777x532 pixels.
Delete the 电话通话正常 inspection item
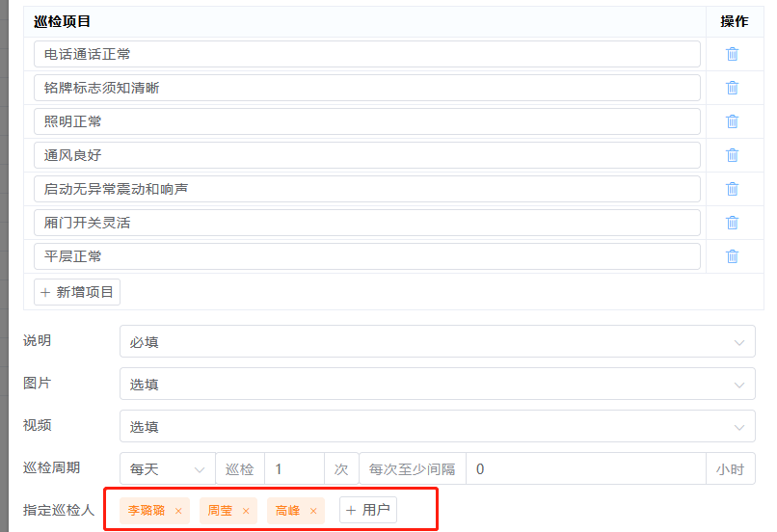pos(732,54)
